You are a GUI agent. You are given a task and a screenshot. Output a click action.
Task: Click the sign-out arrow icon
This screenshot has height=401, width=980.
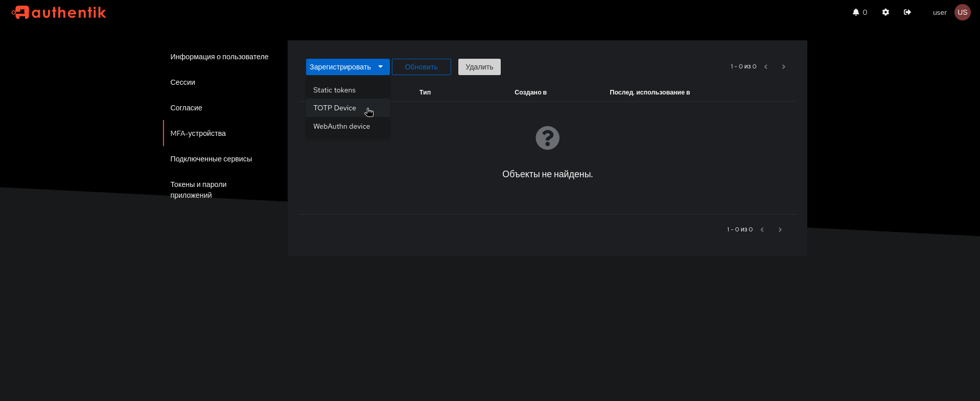click(907, 12)
